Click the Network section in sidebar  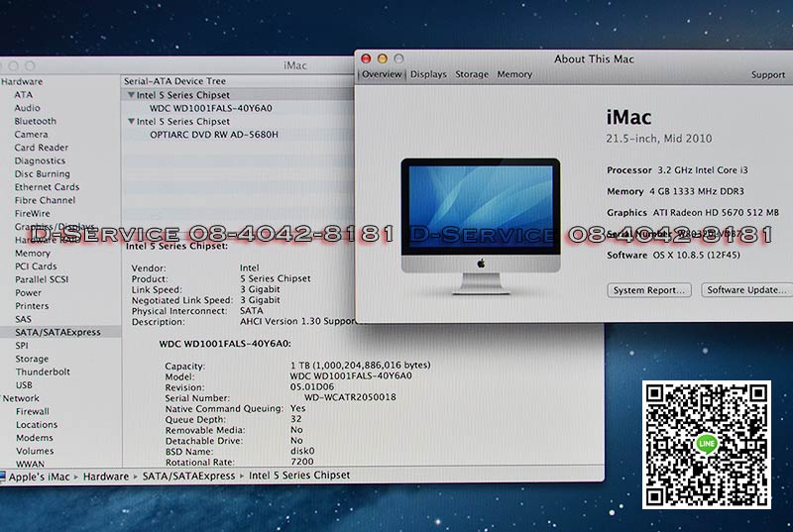[20, 398]
